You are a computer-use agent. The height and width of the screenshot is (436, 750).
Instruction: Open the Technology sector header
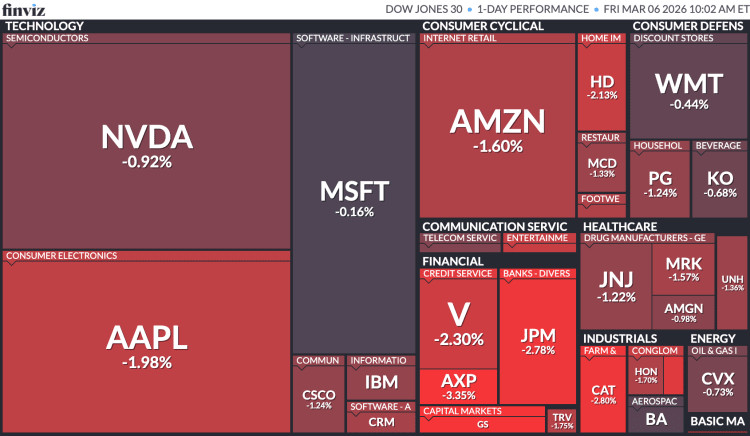pyautogui.click(x=45, y=26)
